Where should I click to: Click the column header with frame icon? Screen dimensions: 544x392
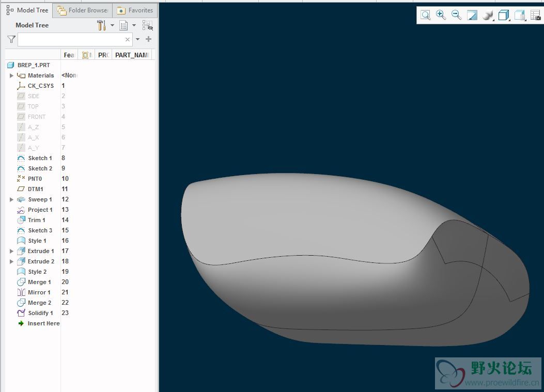pos(86,55)
